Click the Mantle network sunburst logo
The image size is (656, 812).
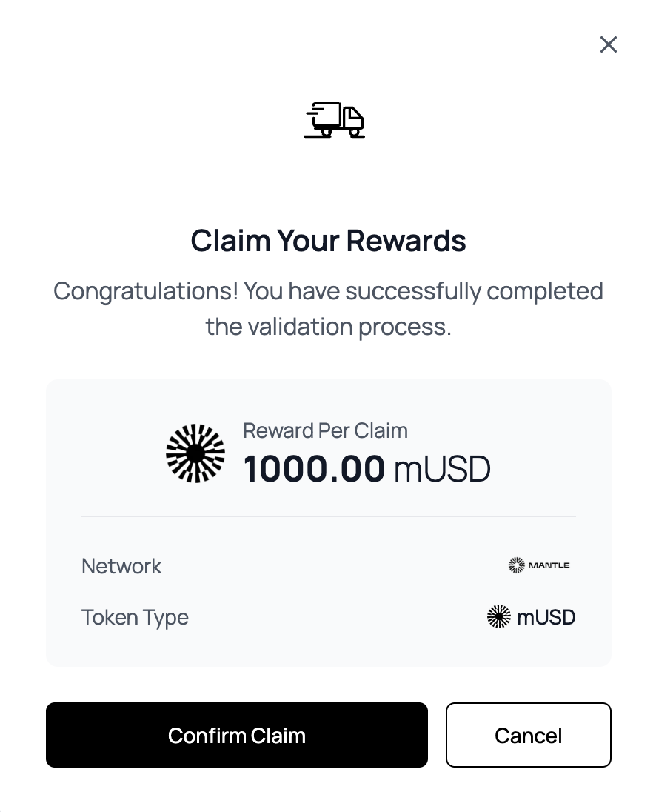[516, 566]
